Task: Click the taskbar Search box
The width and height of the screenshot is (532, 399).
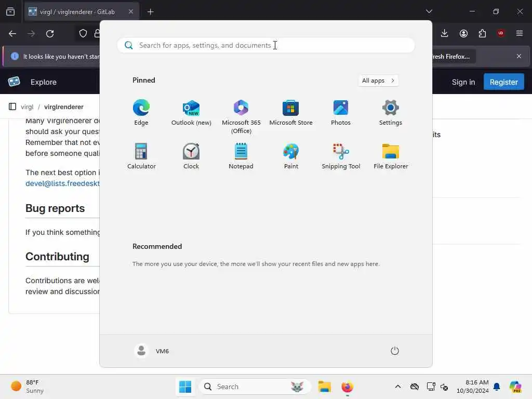Action: [255, 387]
